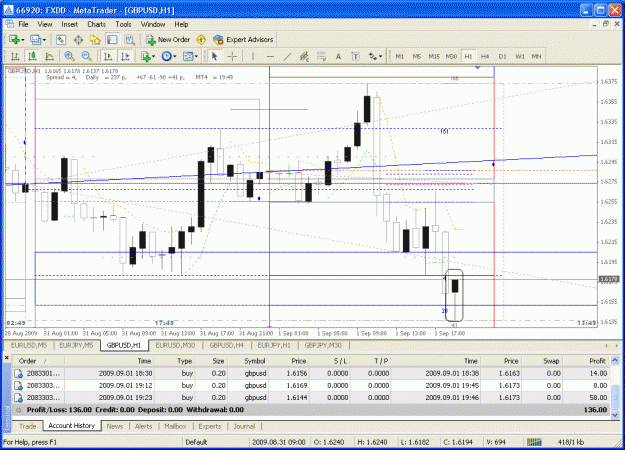This screenshot has height=450, width=625.
Task: Select the Horizontal Line drawing tool
Action: pos(270,57)
